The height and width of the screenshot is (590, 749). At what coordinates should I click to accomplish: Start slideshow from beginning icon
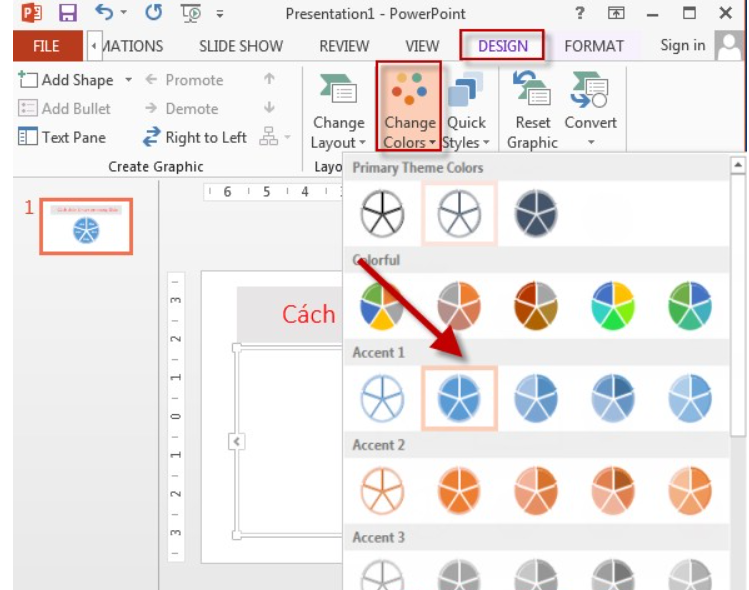coord(191,12)
